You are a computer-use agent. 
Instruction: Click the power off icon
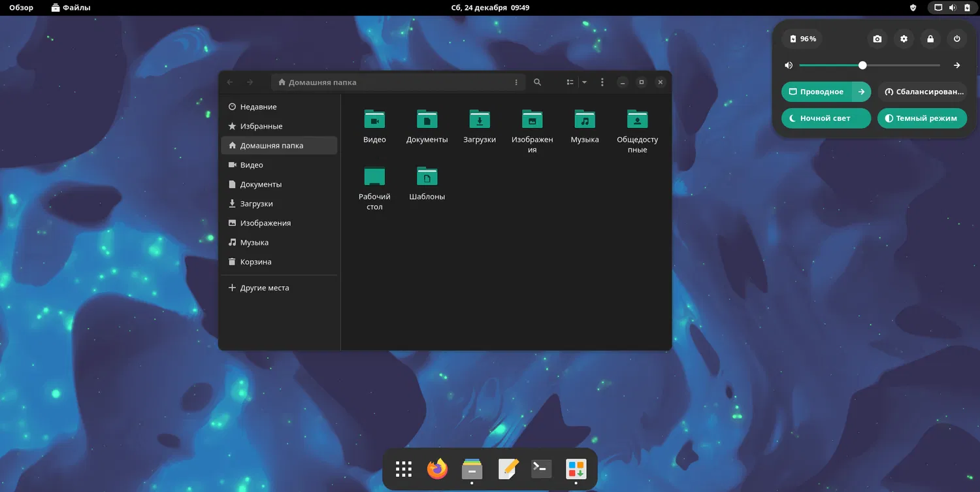[956, 39]
